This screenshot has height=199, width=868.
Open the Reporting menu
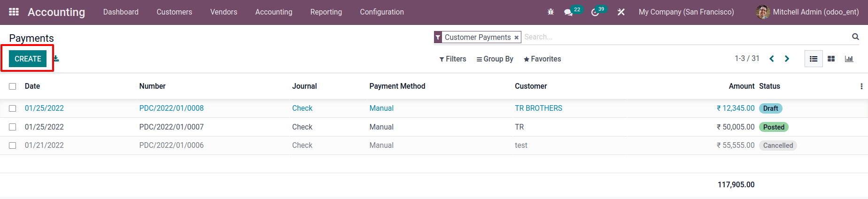[x=326, y=12]
